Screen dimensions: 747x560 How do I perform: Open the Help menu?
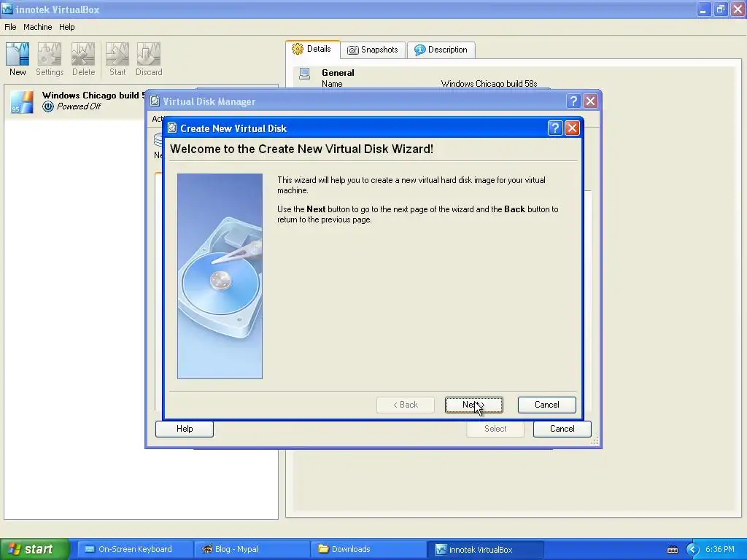[66, 27]
